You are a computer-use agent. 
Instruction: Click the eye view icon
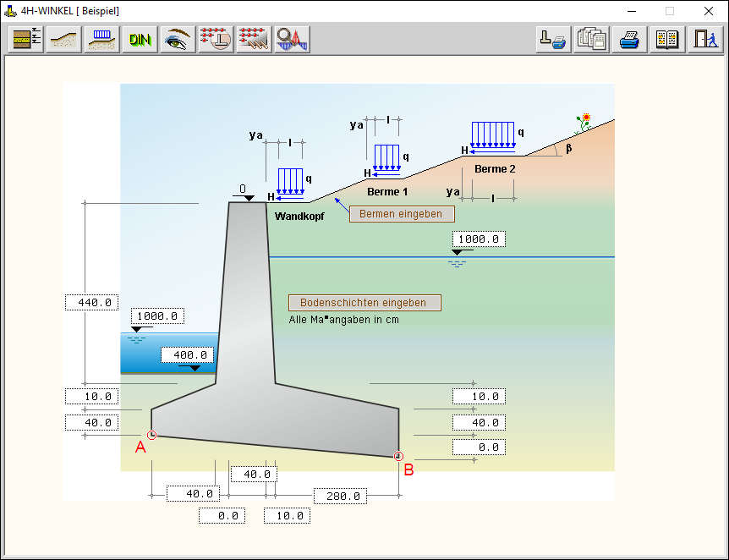tap(178, 40)
